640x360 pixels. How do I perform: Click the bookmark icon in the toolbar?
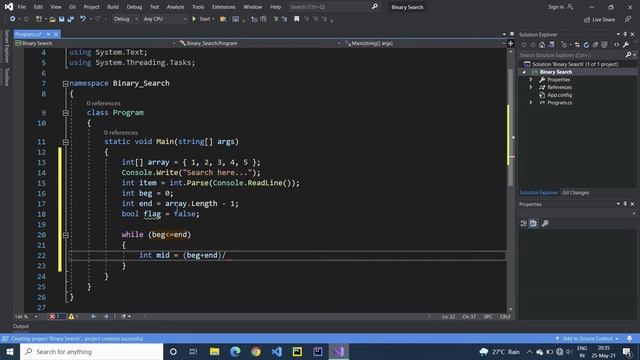(297, 19)
